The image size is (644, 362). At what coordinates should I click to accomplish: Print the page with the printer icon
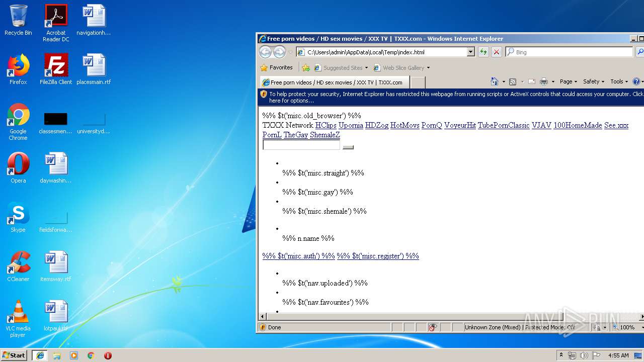[544, 81]
